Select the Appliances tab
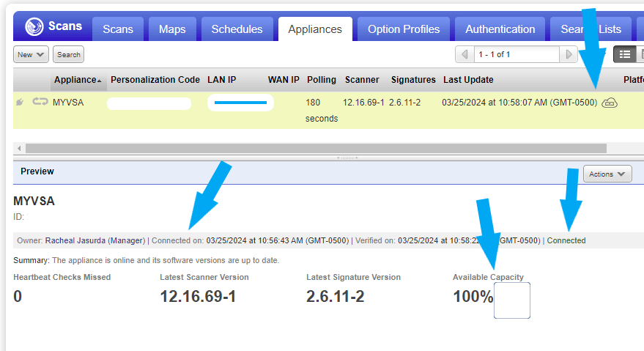The width and height of the screenshot is (644, 351). 315,29
